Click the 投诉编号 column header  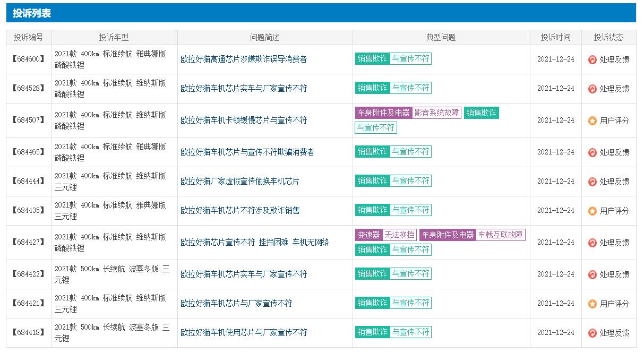point(29,38)
